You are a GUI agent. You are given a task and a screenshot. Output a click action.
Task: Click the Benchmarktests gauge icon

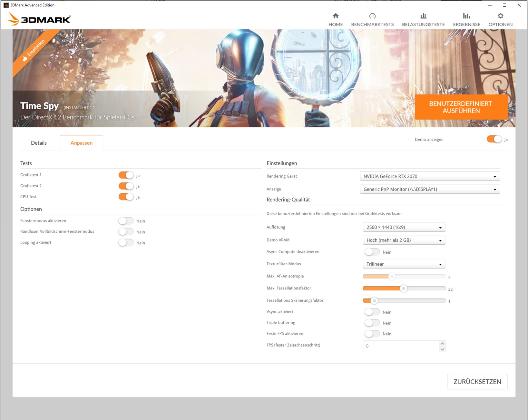pos(372,16)
